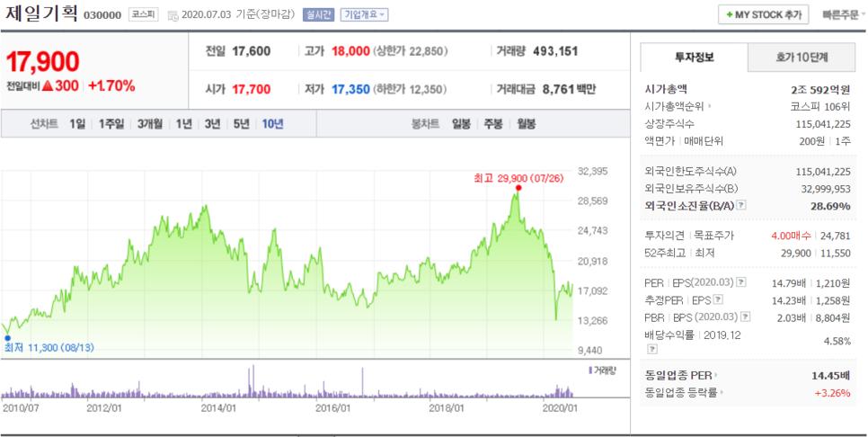Open help icon under 배당수익률

point(652,349)
